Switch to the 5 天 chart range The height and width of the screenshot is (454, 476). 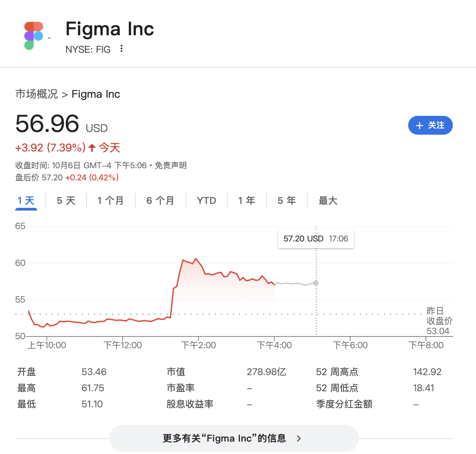point(65,200)
